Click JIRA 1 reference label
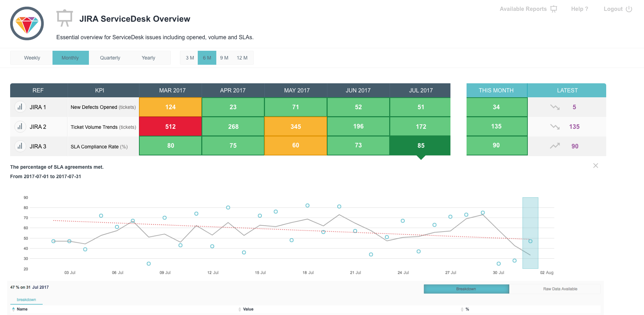Screen dimensions: 644x315 (x=38, y=107)
